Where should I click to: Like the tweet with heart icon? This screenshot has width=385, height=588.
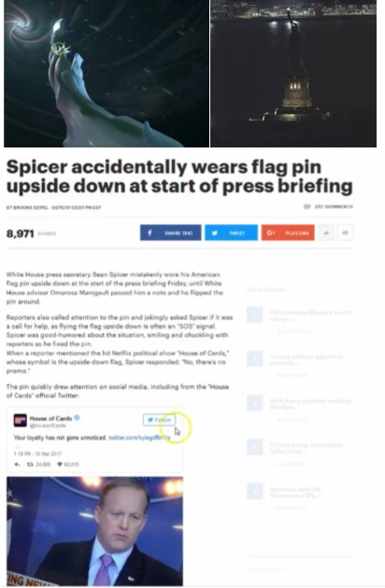point(60,464)
